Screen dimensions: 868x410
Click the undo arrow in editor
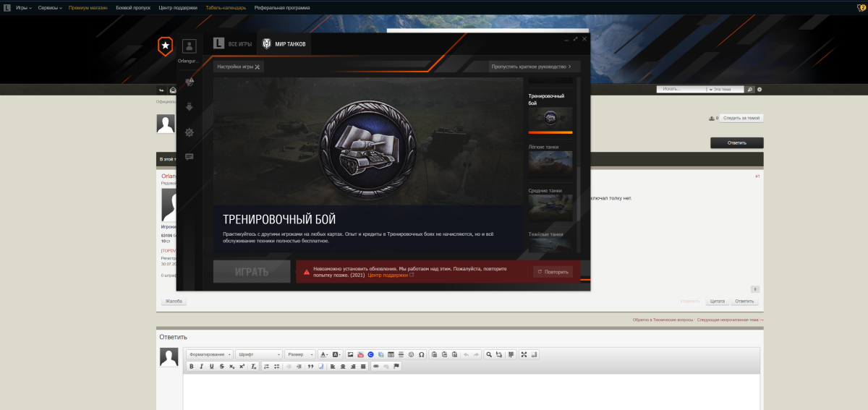466,354
